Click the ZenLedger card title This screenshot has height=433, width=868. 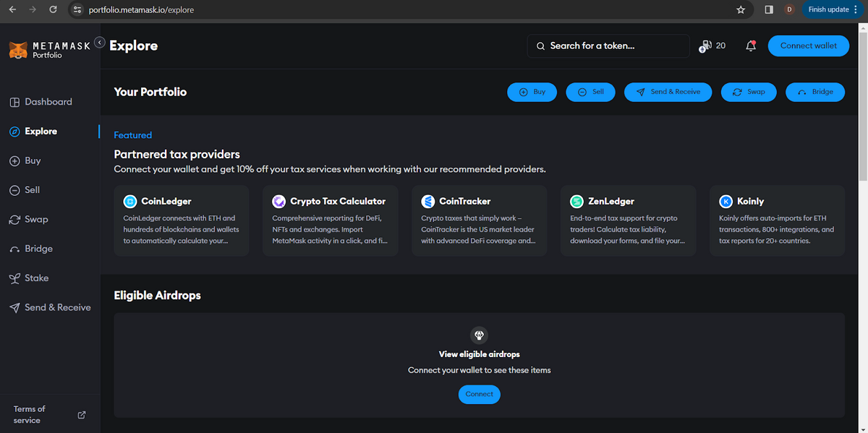(x=611, y=201)
